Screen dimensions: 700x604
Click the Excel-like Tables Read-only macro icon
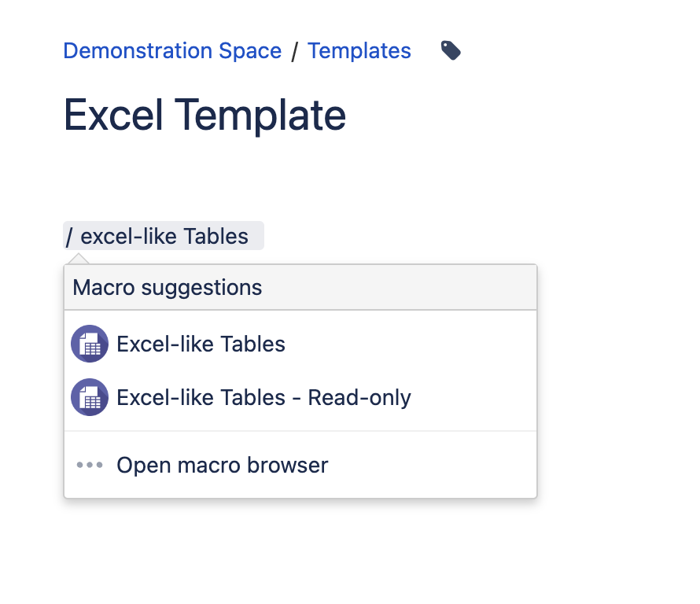click(x=89, y=397)
